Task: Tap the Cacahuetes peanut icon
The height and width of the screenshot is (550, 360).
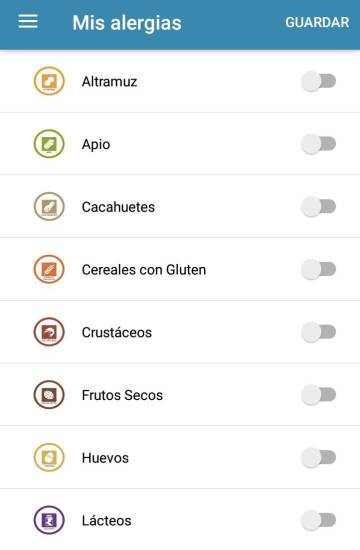Action: (x=49, y=207)
